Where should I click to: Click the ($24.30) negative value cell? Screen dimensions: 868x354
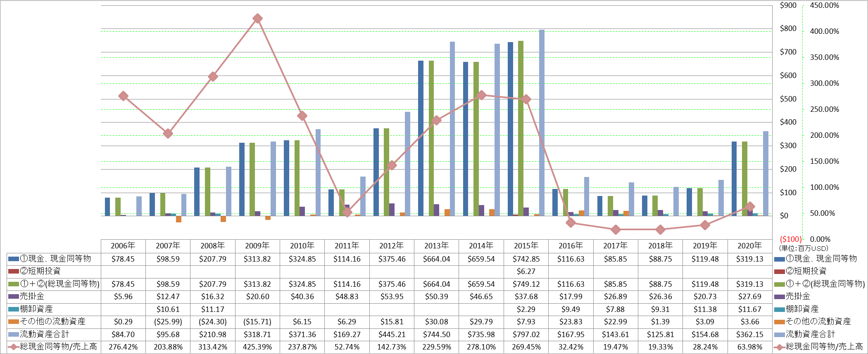(x=213, y=322)
